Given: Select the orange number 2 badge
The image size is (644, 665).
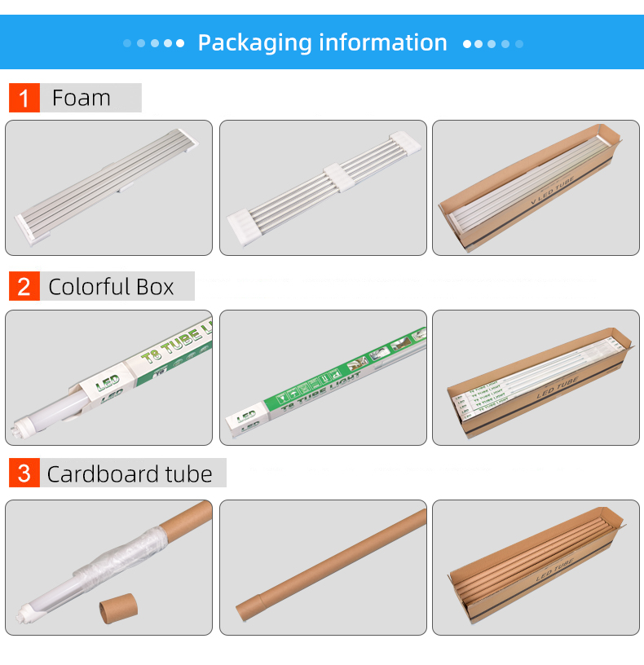Looking at the screenshot, I should (24, 286).
